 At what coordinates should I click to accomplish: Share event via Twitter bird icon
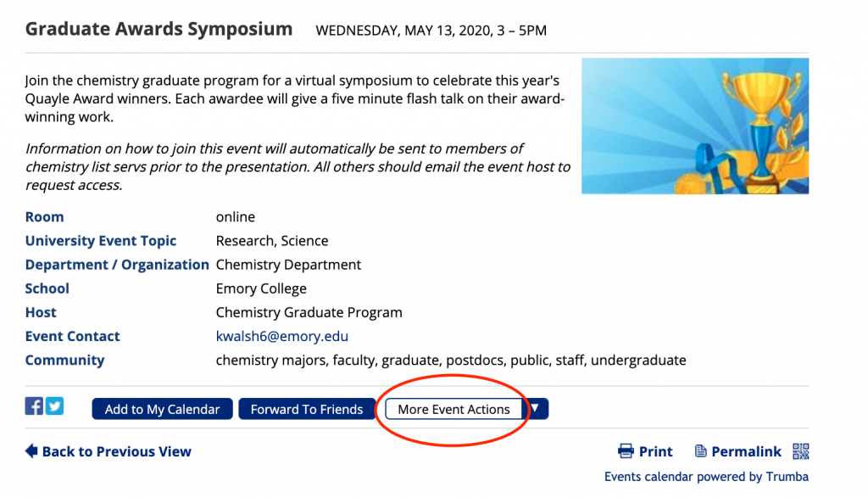pyautogui.click(x=54, y=406)
